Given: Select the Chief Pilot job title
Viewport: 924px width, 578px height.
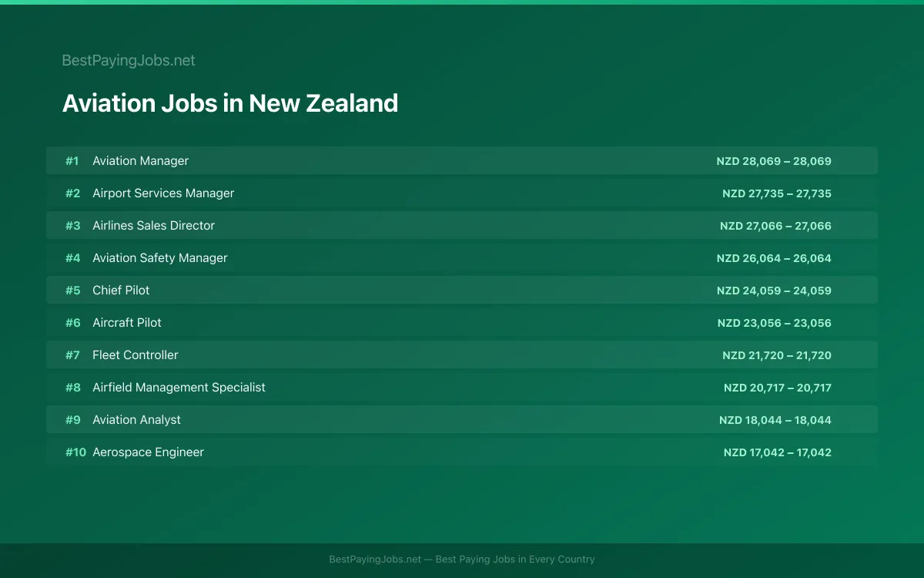Looking at the screenshot, I should pos(121,291).
